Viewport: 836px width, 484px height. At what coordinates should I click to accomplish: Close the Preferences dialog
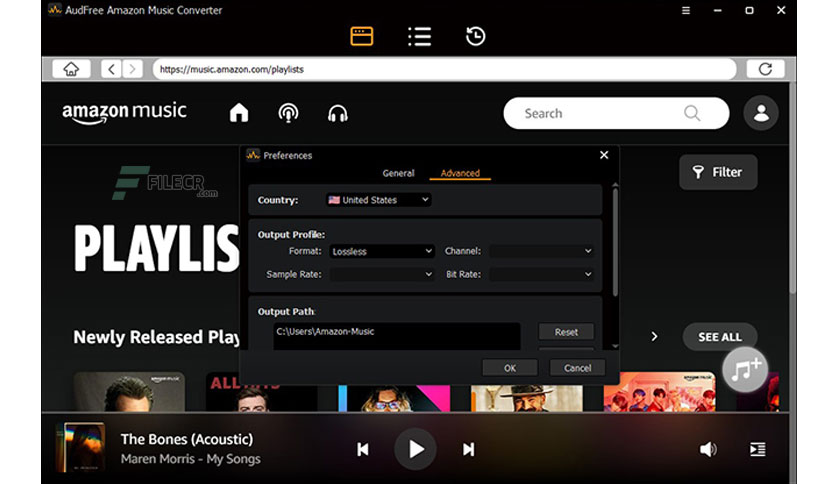604,155
